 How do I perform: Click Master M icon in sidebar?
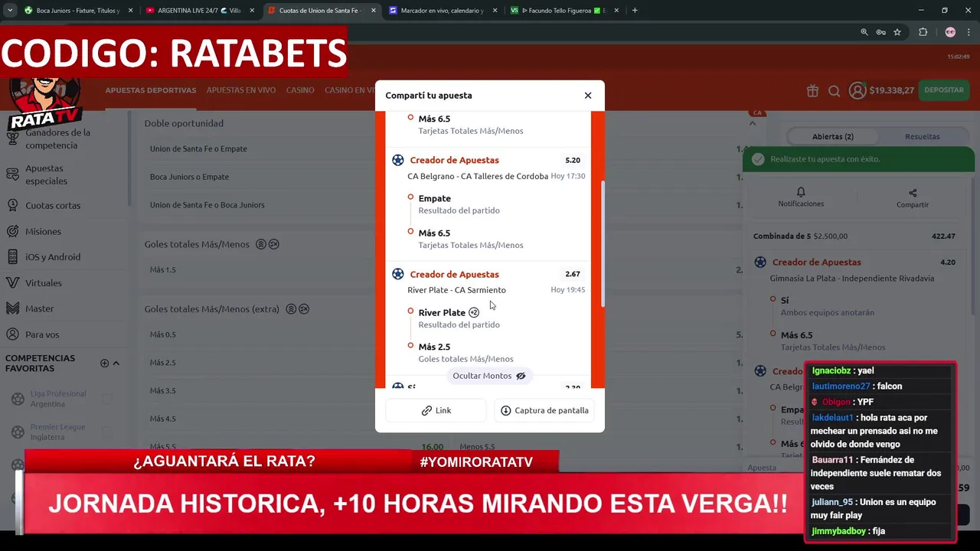[11, 308]
